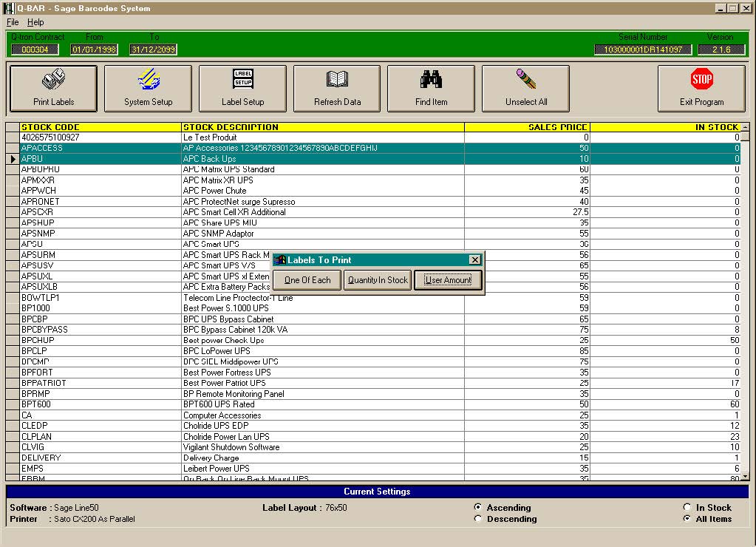Viewport: 756px width, 547px height.
Task: Click the Labels To Print dialog icon
Action: click(280, 260)
